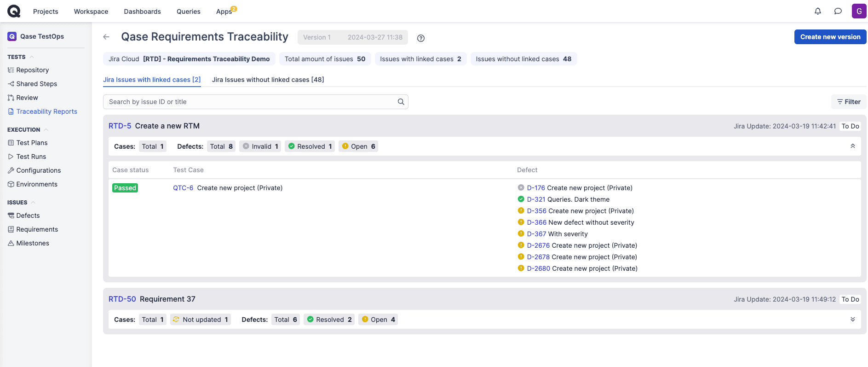Open the RTD-5 issue link
The width and height of the screenshot is (868, 367).
(x=120, y=126)
